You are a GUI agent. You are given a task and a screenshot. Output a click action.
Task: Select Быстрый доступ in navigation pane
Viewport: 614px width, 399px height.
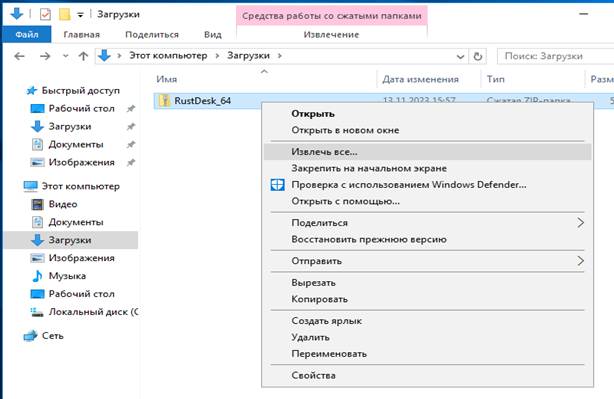(81, 90)
